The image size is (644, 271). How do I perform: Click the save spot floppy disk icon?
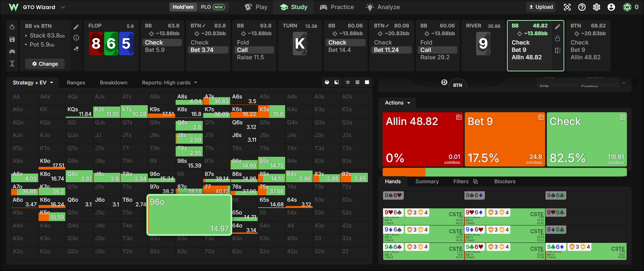click(x=12, y=40)
